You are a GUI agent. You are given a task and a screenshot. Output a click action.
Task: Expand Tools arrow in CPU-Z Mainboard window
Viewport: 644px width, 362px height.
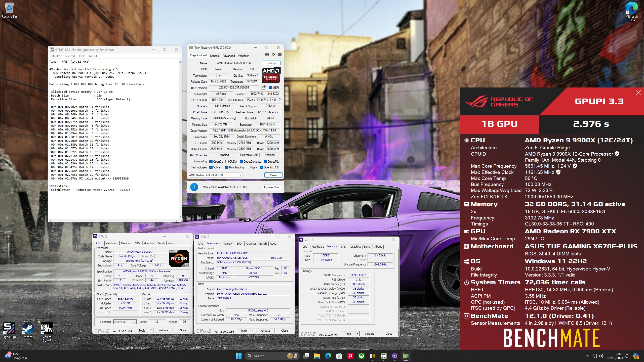[253, 331]
